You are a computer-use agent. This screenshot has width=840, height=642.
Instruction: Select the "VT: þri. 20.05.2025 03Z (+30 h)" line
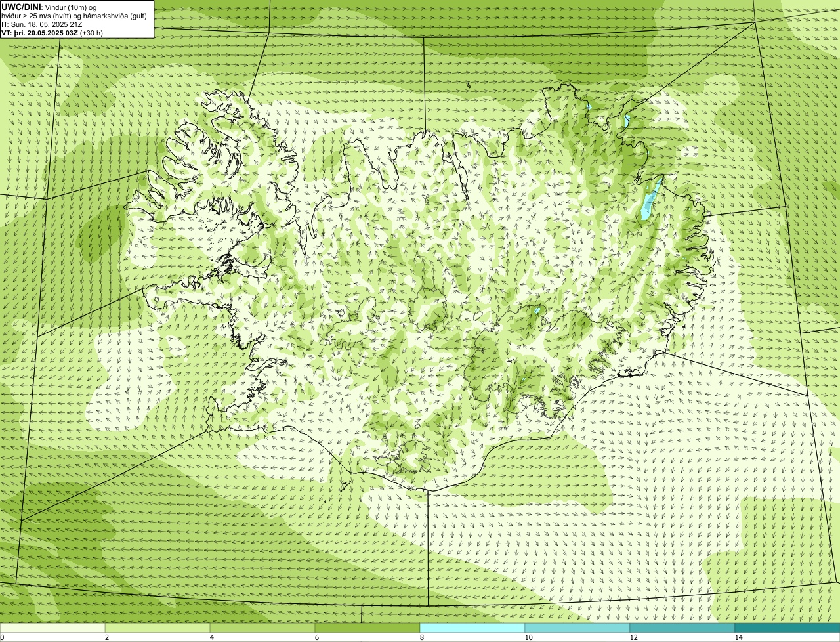[x=52, y=32]
